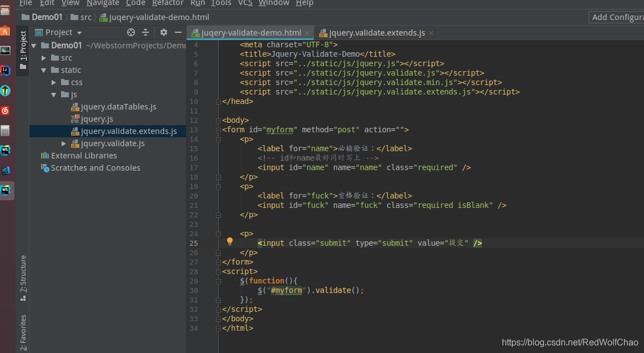The width and height of the screenshot is (644, 353).
Task: Fold the function block at line 29
Action: pyautogui.click(x=219, y=281)
